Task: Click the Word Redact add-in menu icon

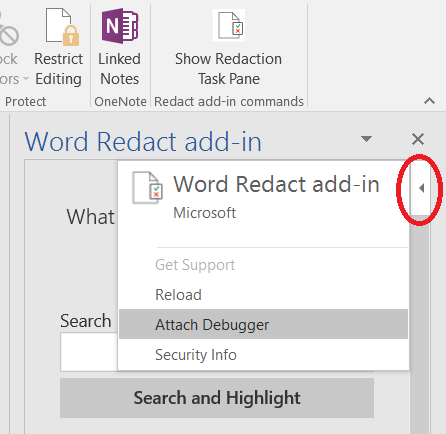Action: pos(147,188)
